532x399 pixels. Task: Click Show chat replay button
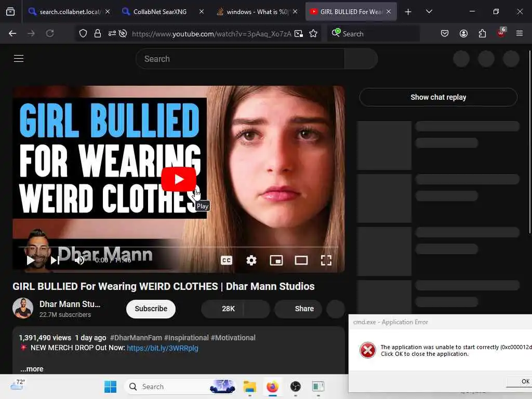coord(438,97)
